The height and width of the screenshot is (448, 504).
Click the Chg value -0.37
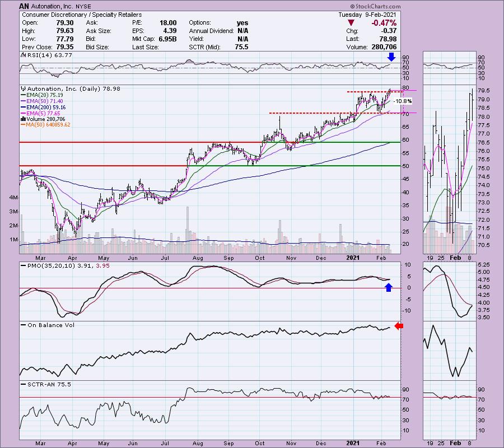click(389, 31)
